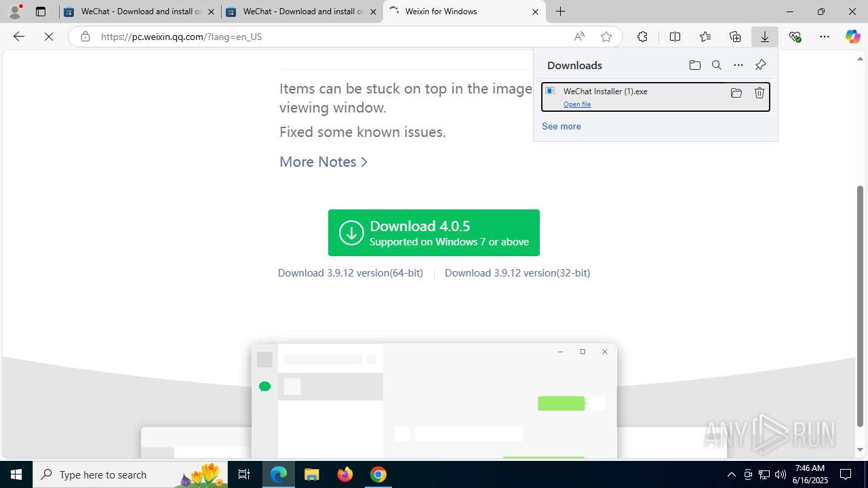Open the volume control
Viewport: 868px width, 488px height.
(780, 474)
